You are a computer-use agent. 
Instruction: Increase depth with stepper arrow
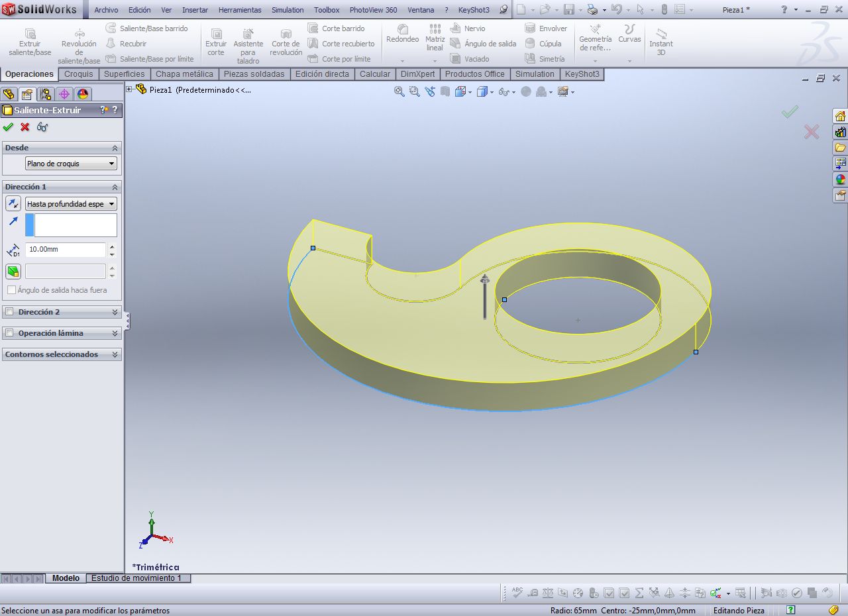pyautogui.click(x=112, y=246)
